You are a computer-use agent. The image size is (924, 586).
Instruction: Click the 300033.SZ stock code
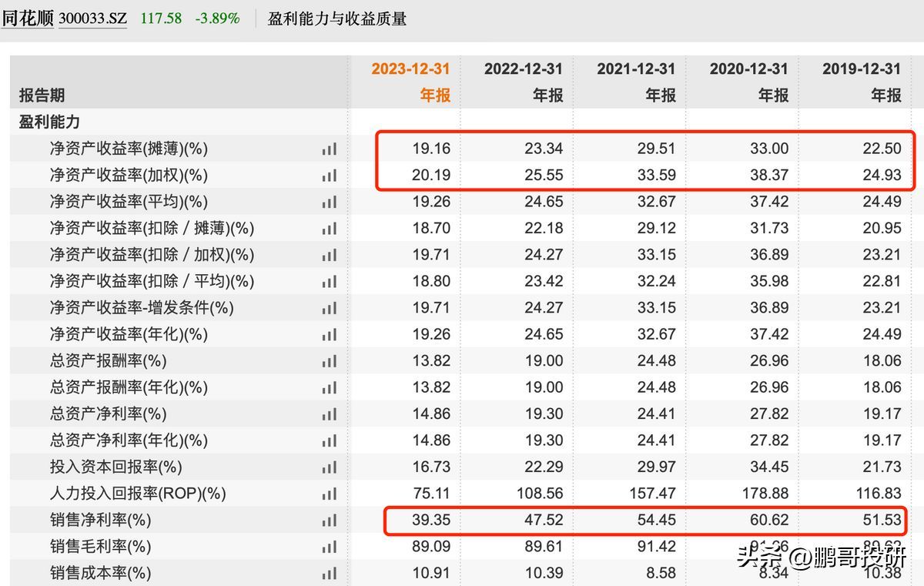94,18
